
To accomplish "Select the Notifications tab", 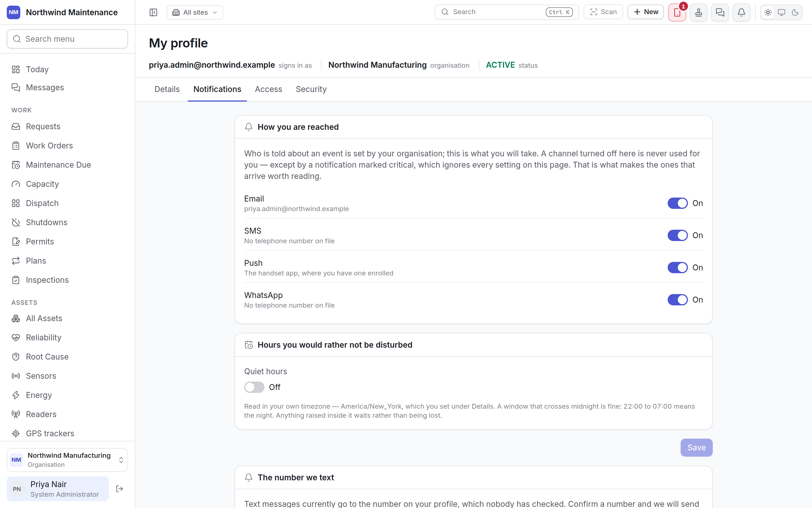I will click(x=217, y=89).
